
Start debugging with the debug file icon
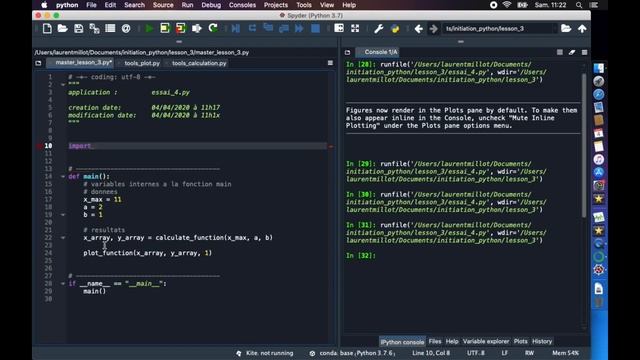(236, 29)
